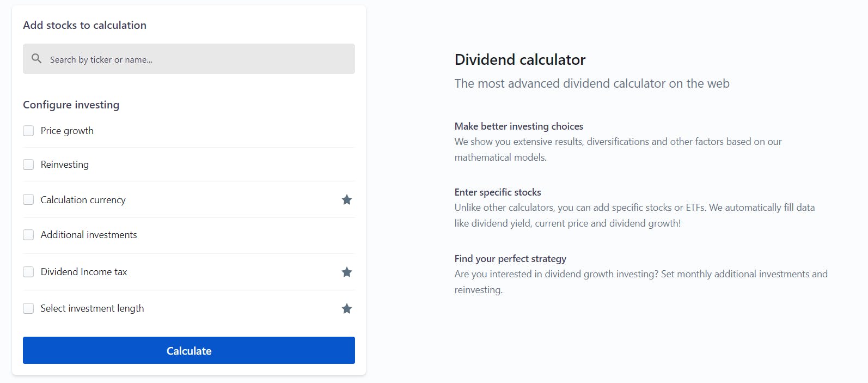The image size is (868, 383).
Task: Click the Make better investing choices heading
Action: [519, 126]
